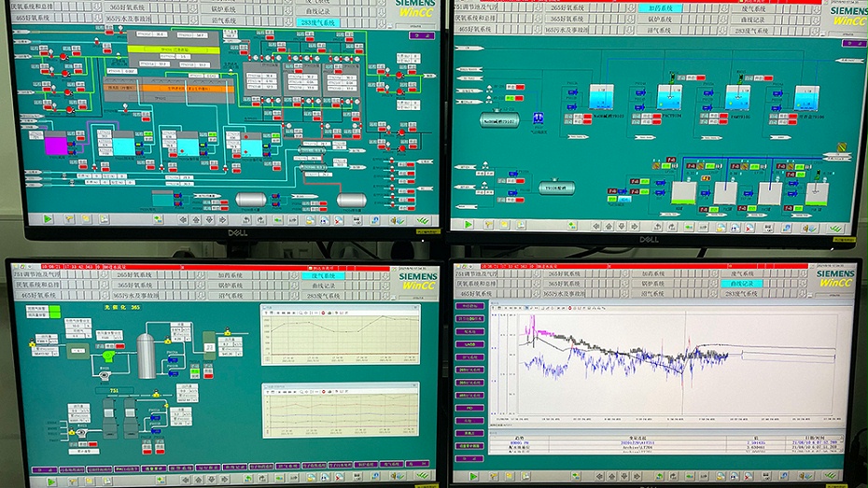Click left arrow navigation icon on top-left monitor
Viewport: 868px width, 488px height.
tap(183, 219)
